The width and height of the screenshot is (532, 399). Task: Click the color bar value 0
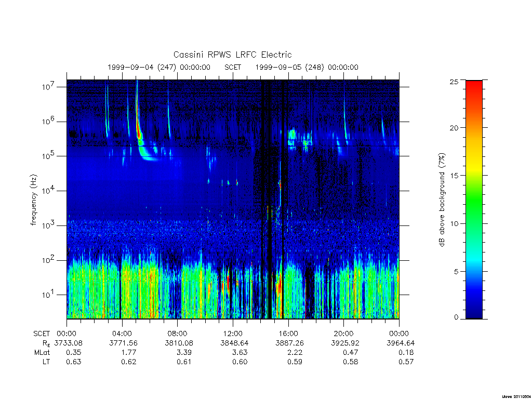point(456,317)
